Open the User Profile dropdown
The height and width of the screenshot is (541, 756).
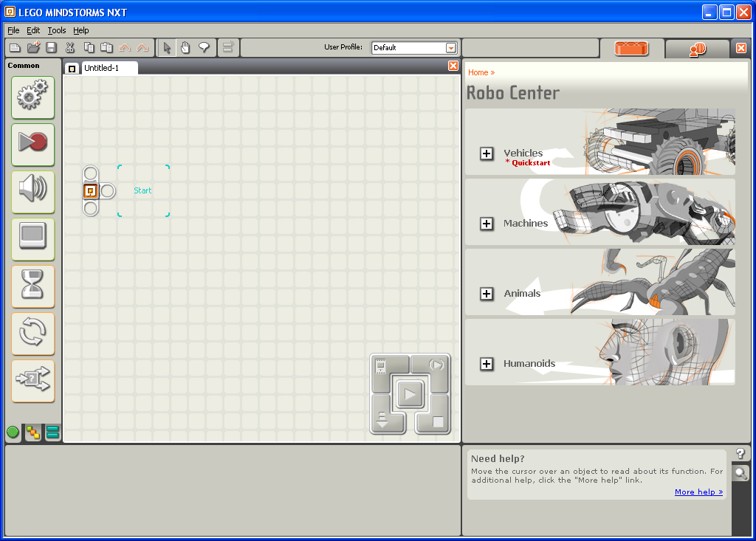(x=452, y=47)
